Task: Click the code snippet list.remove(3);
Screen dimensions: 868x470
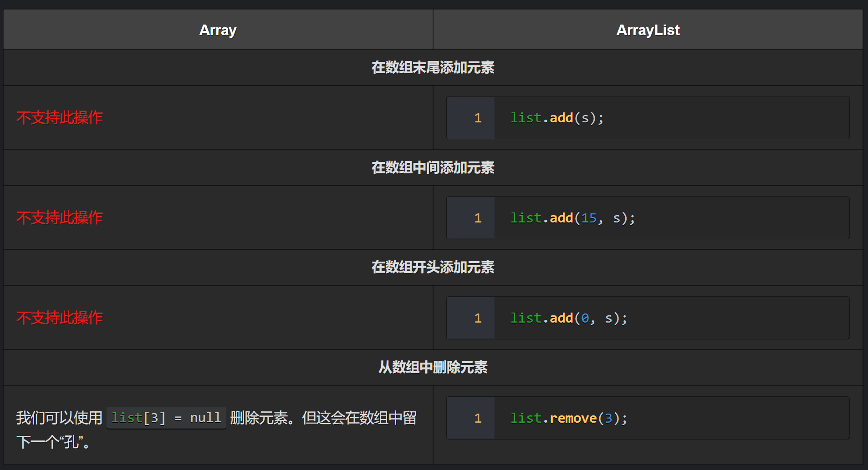Action: pyautogui.click(x=569, y=418)
